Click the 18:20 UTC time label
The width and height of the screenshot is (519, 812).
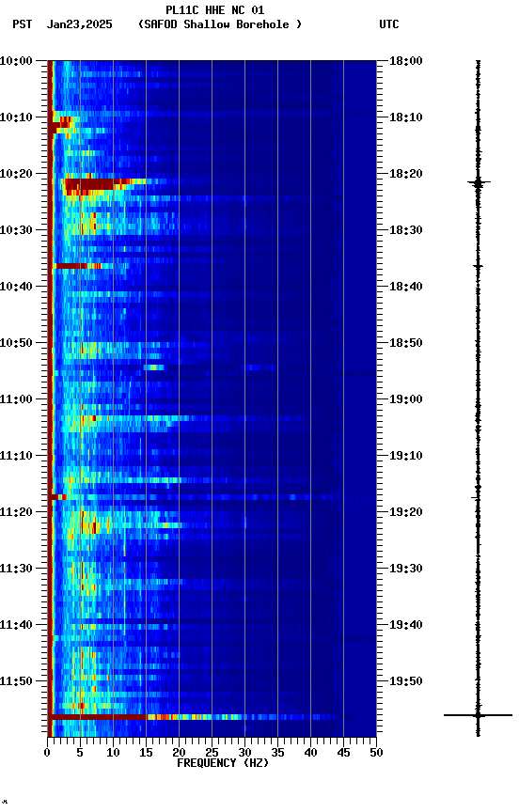(406, 174)
